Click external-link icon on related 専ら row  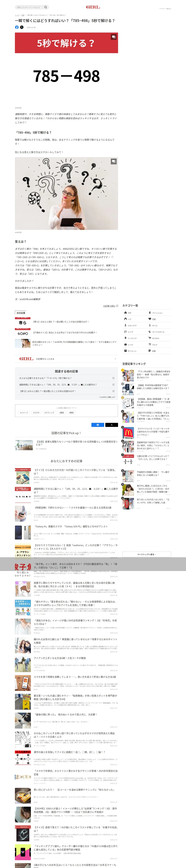[113, 391]
